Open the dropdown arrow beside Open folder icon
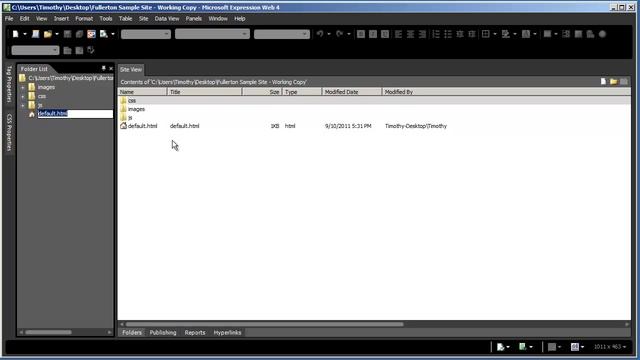 [57, 34]
